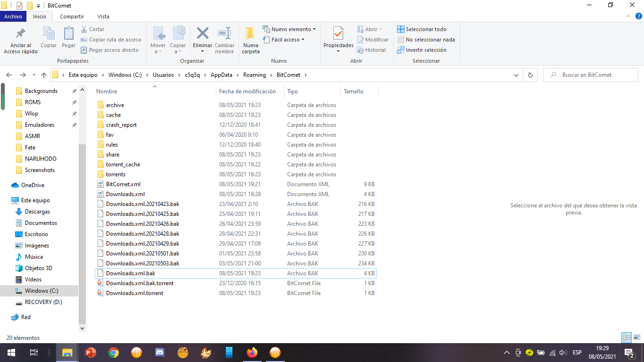This screenshot has width=644, height=362.
Task: Open Descargas in navigation pane
Action: tap(37, 212)
